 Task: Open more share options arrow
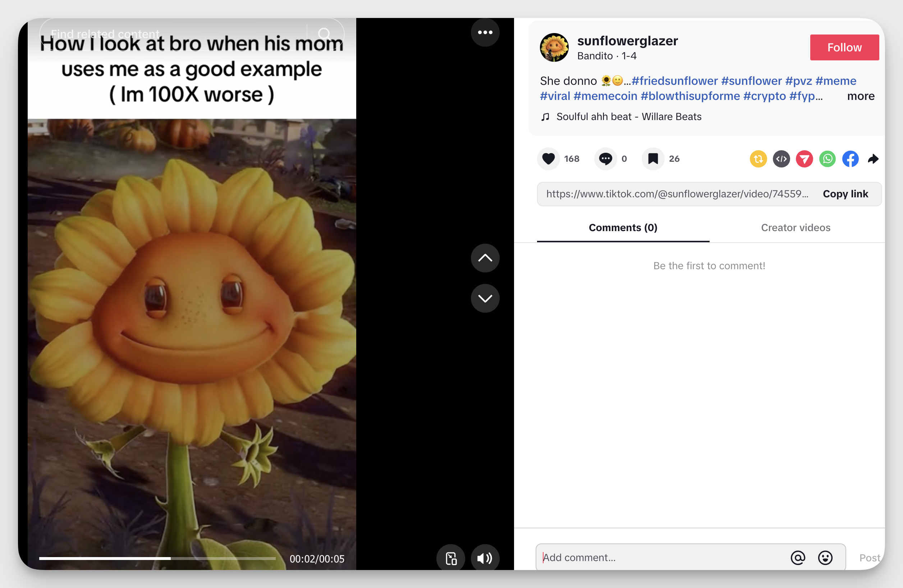(x=873, y=159)
